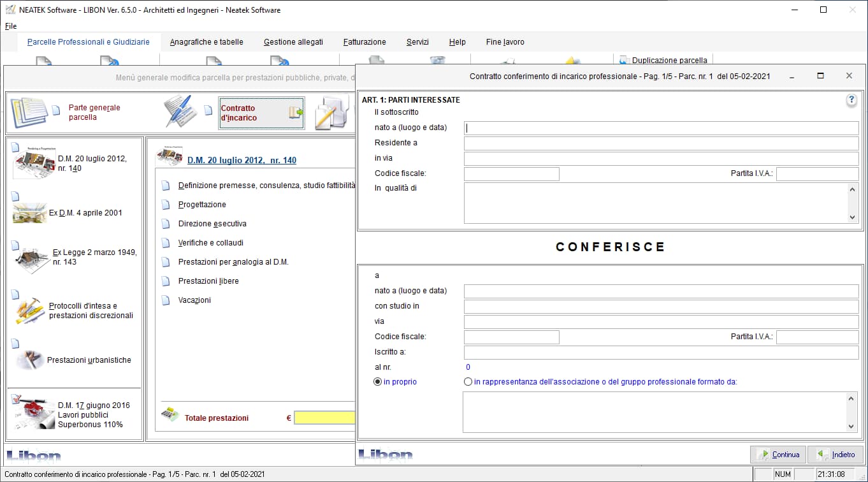Click tools icon for Protocolli d'intesa

[30, 310]
